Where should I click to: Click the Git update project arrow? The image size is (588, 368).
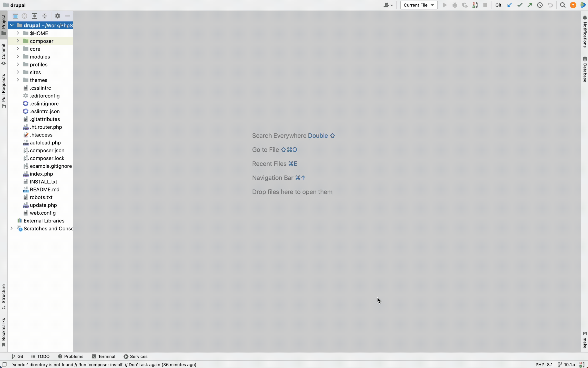click(x=509, y=5)
